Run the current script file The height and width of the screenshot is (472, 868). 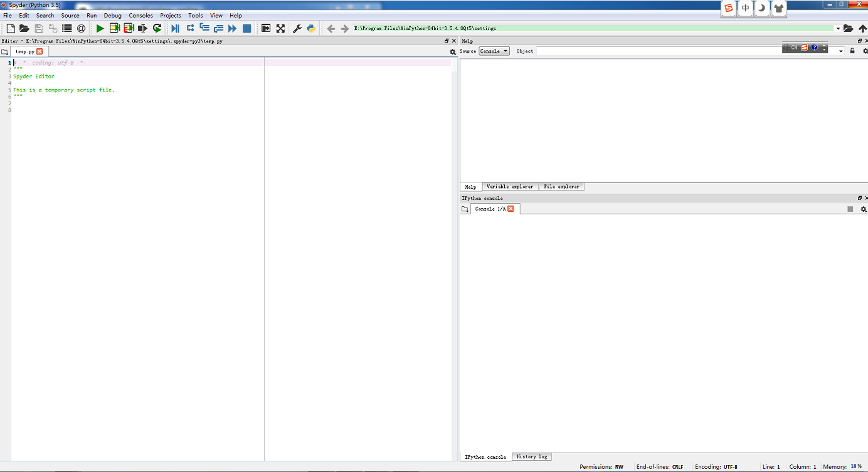(100, 28)
